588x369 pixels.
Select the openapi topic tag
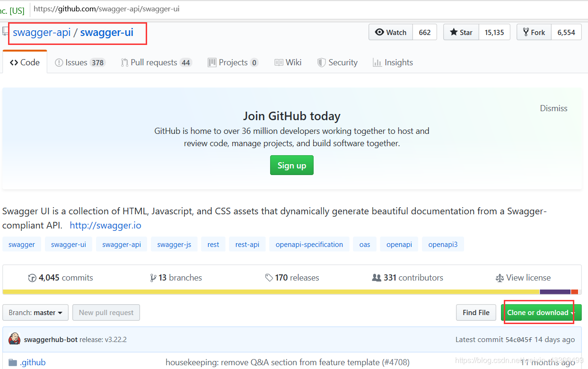[x=399, y=245]
